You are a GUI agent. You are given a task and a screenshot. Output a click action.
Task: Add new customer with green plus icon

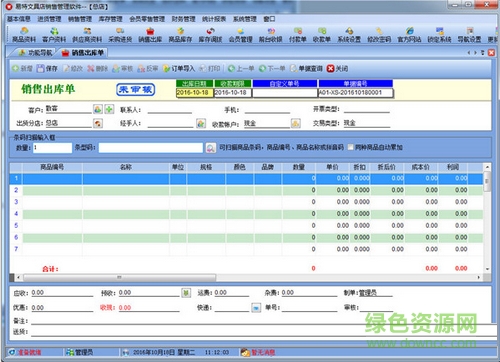(x=109, y=109)
